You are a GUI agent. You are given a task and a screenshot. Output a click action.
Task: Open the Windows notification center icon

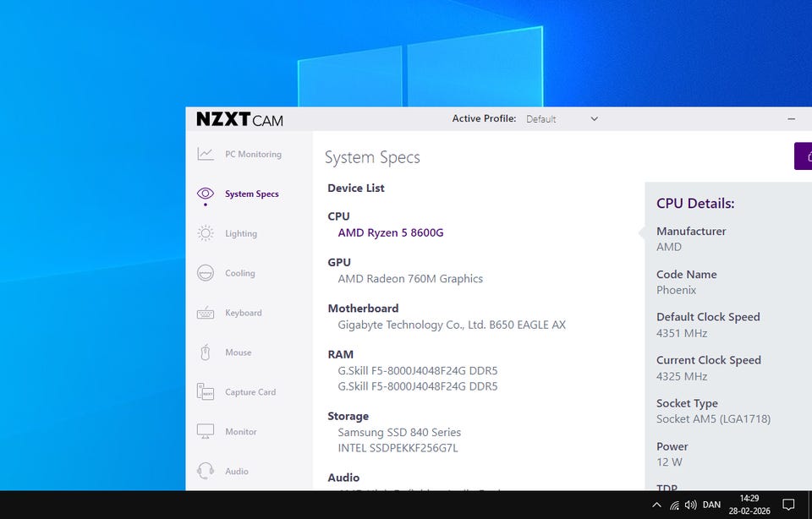pyautogui.click(x=788, y=505)
